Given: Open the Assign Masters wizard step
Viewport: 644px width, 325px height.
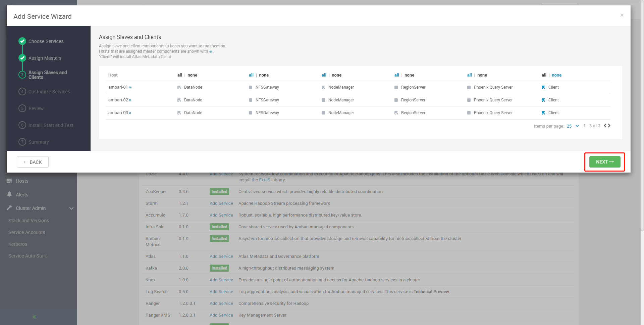Looking at the screenshot, I should [x=45, y=58].
